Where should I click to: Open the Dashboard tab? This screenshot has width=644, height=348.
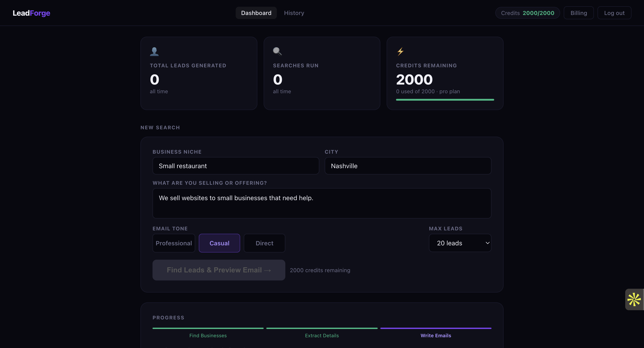click(256, 13)
